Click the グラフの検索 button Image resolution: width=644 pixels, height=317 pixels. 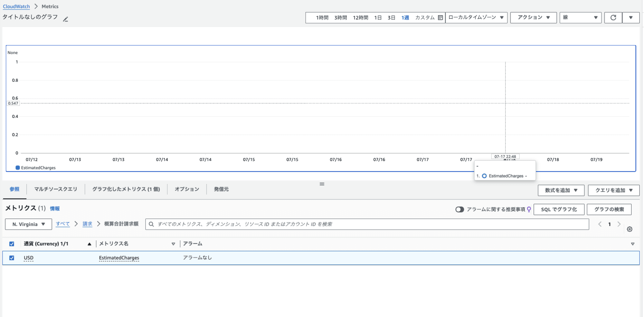(x=609, y=209)
